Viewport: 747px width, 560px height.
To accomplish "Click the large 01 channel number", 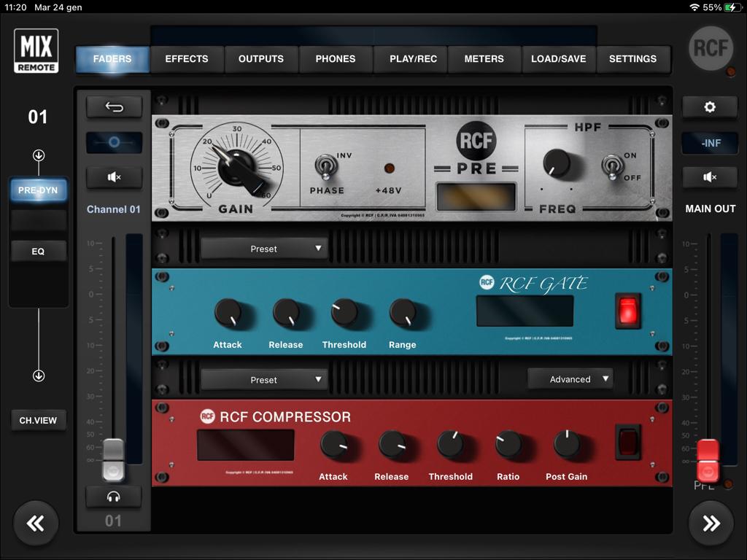I will pos(38,117).
